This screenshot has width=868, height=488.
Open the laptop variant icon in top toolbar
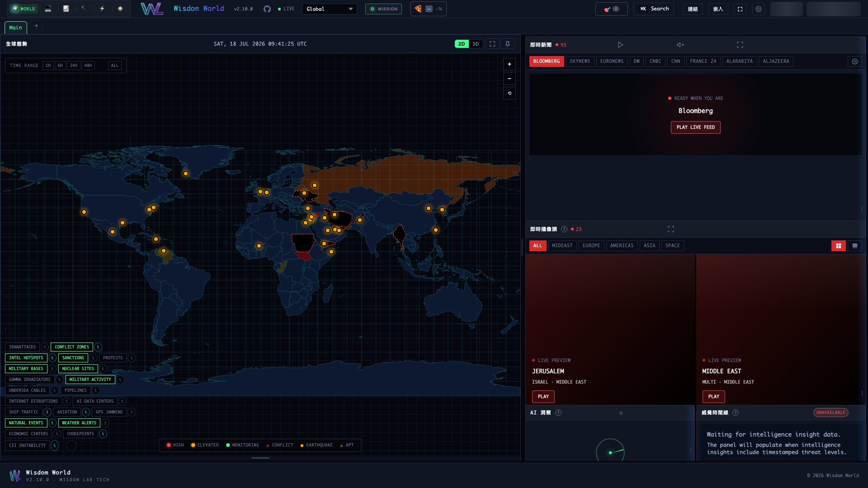coord(48,9)
